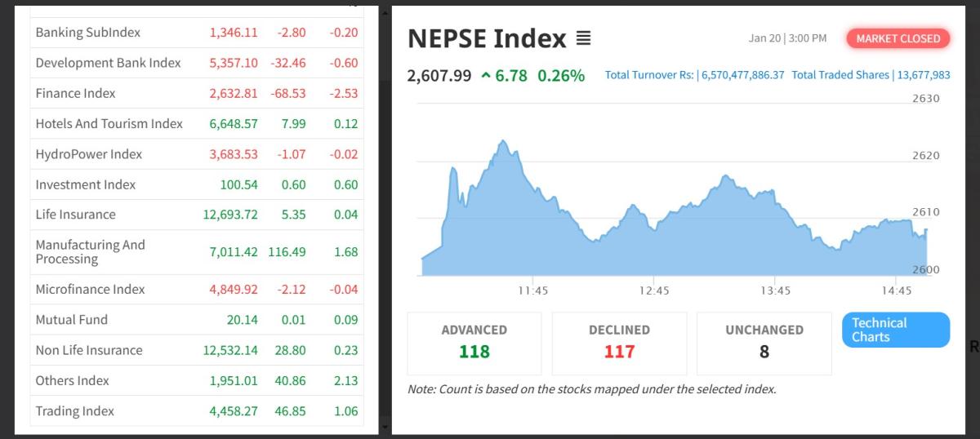The width and height of the screenshot is (980, 439).
Task: Click the Total Turnover Rs value
Action: (740, 75)
